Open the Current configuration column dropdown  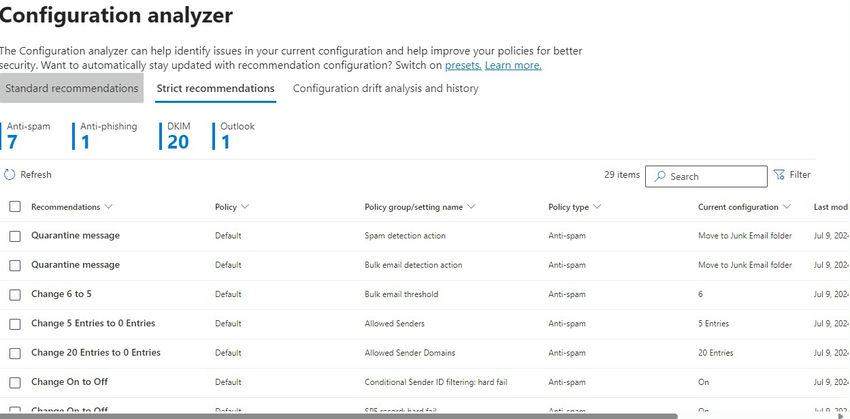pos(787,207)
